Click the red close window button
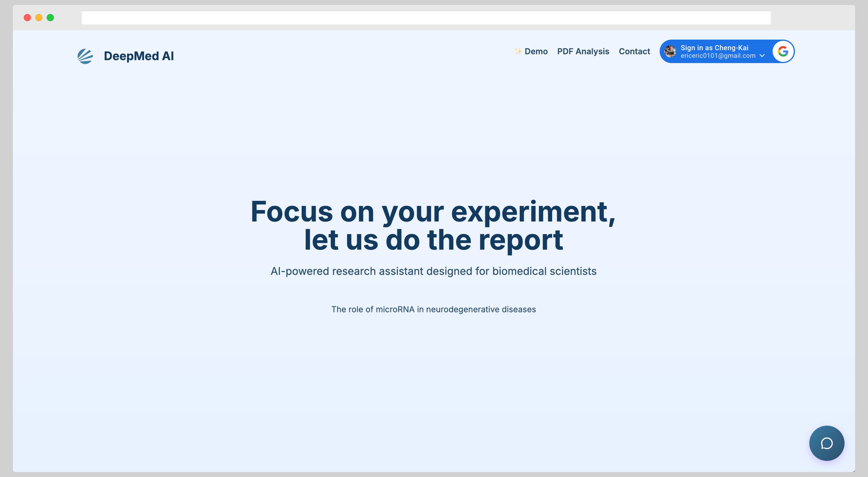The image size is (868, 477). coord(27,18)
